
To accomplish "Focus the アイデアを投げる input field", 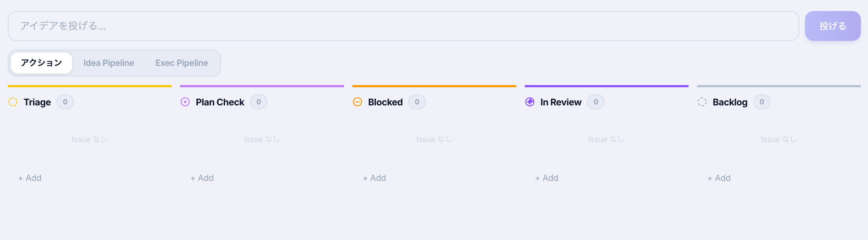I will (403, 26).
